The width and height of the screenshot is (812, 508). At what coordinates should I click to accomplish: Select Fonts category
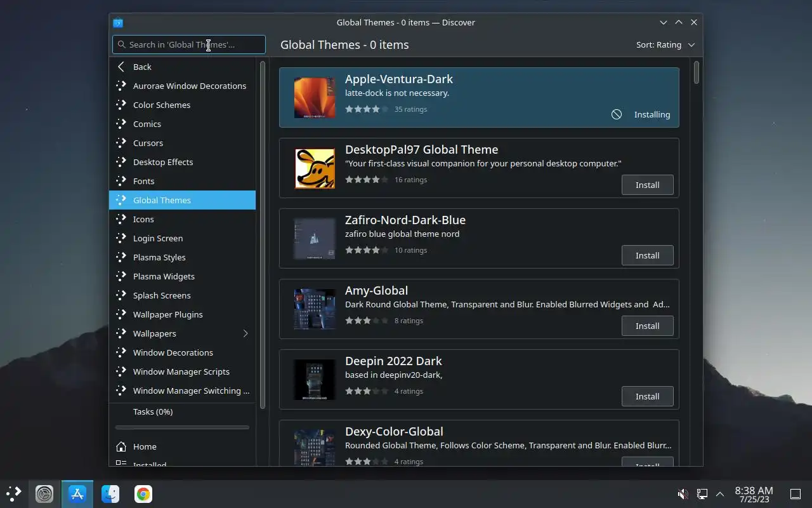183,181
